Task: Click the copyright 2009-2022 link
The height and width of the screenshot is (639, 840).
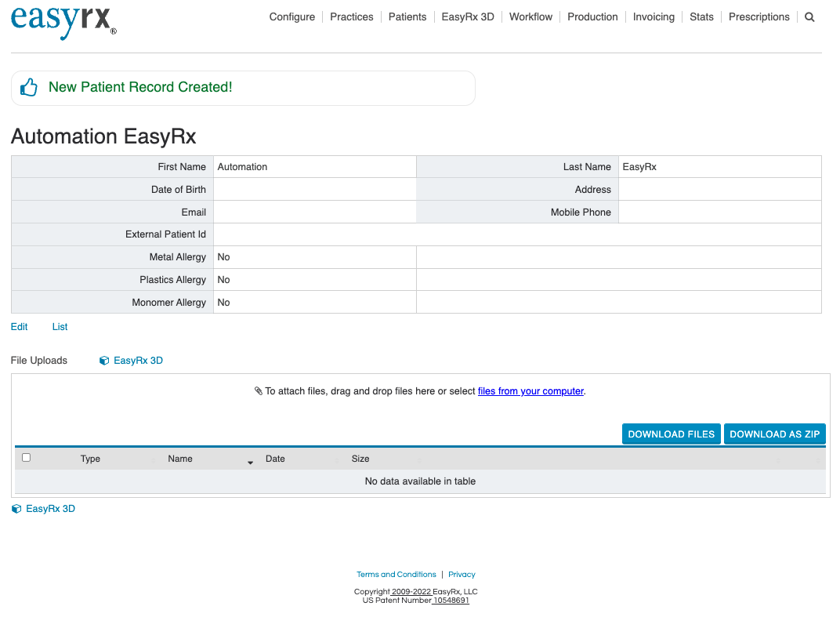Action: (x=411, y=592)
